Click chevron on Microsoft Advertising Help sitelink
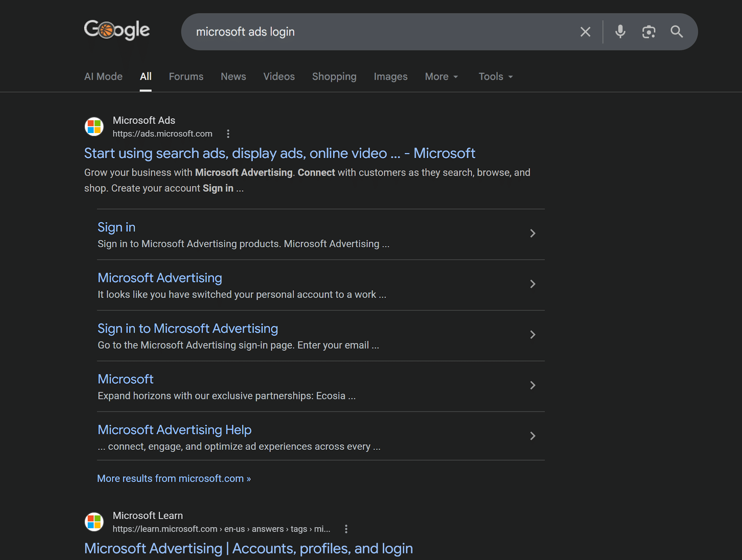The image size is (742, 560). click(533, 436)
